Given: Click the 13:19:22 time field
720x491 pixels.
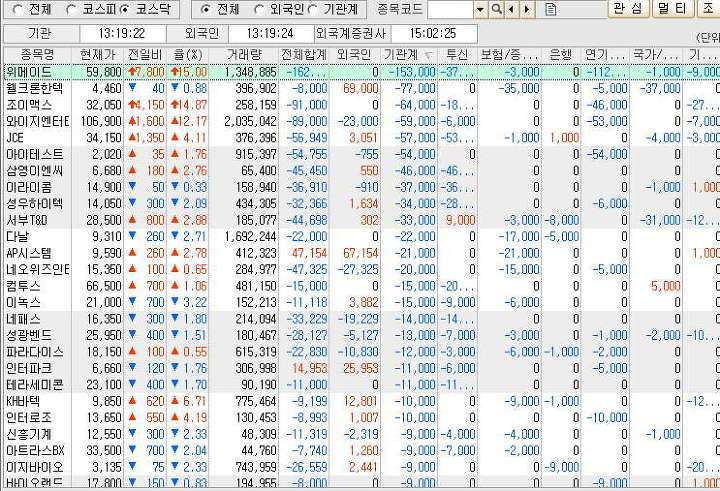Looking at the screenshot, I should (122, 34).
